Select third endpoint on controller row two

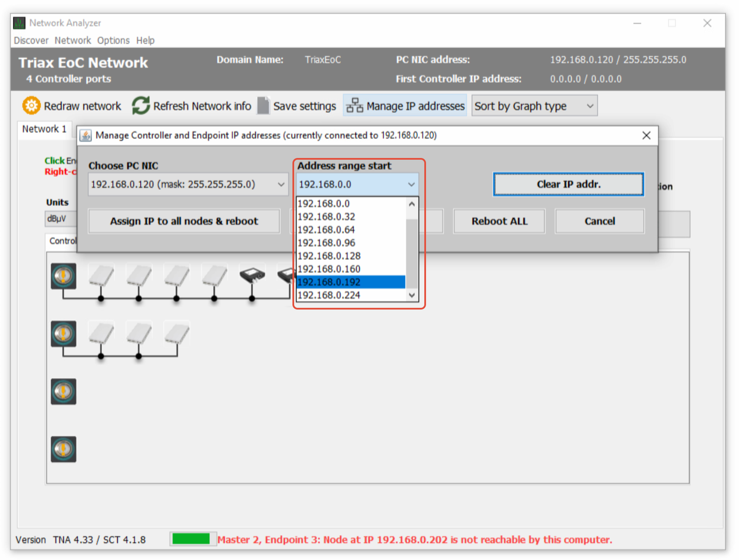[176, 333]
